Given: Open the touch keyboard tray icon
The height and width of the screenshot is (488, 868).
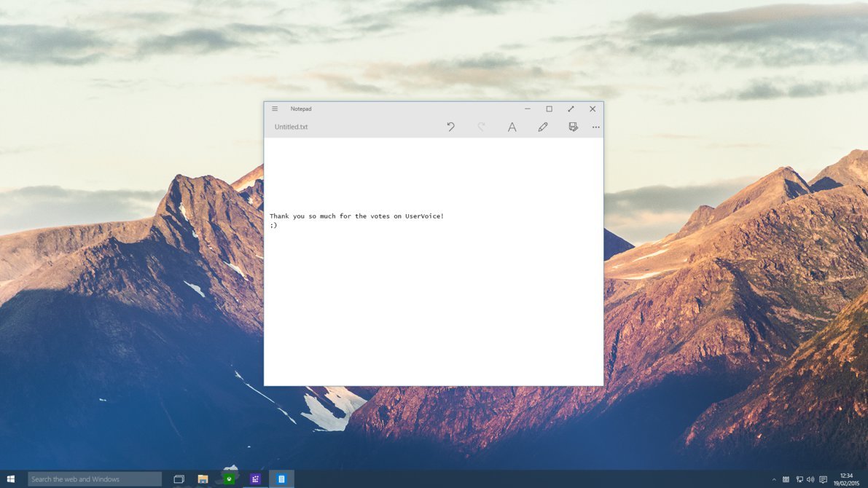Looking at the screenshot, I should [786, 480].
